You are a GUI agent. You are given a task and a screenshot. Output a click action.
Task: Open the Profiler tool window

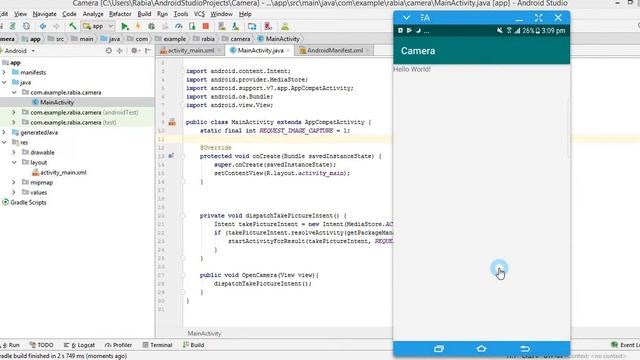point(118,345)
